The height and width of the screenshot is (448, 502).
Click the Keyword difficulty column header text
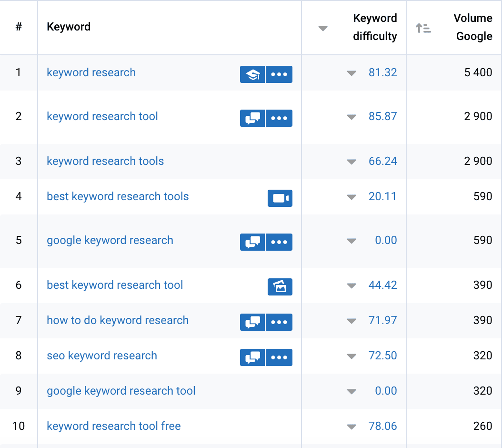(x=375, y=27)
